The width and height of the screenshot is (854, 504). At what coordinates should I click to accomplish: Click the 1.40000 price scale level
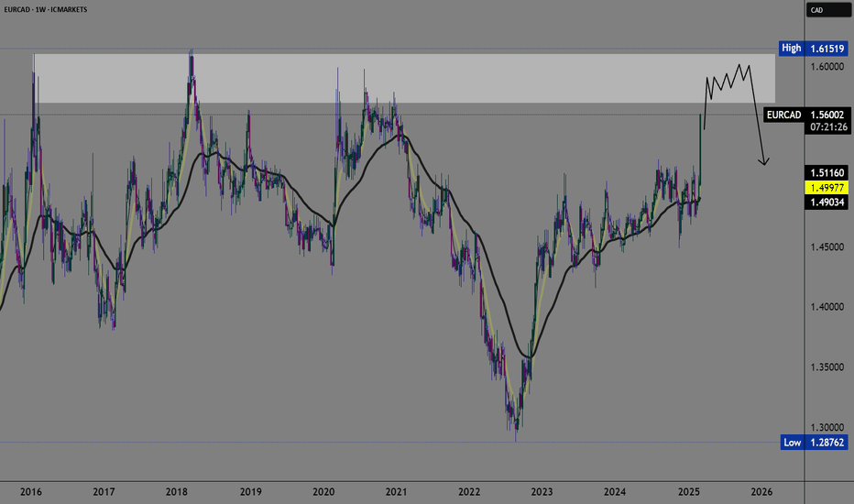coord(827,307)
